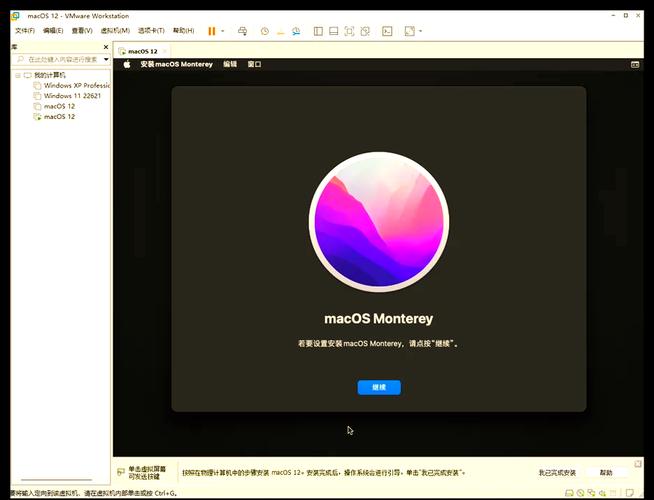Open the guest 窗口 menu
Screen dimensions: 654x500
coord(254,64)
